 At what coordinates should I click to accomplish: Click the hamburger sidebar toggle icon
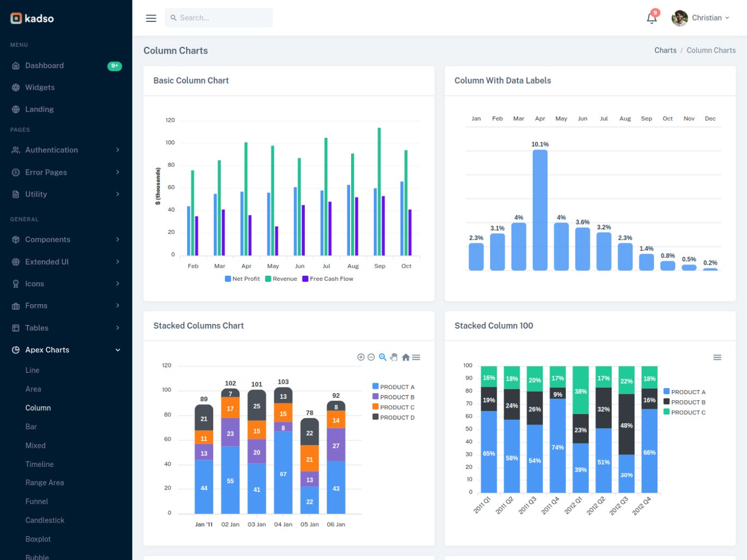pyautogui.click(x=151, y=18)
